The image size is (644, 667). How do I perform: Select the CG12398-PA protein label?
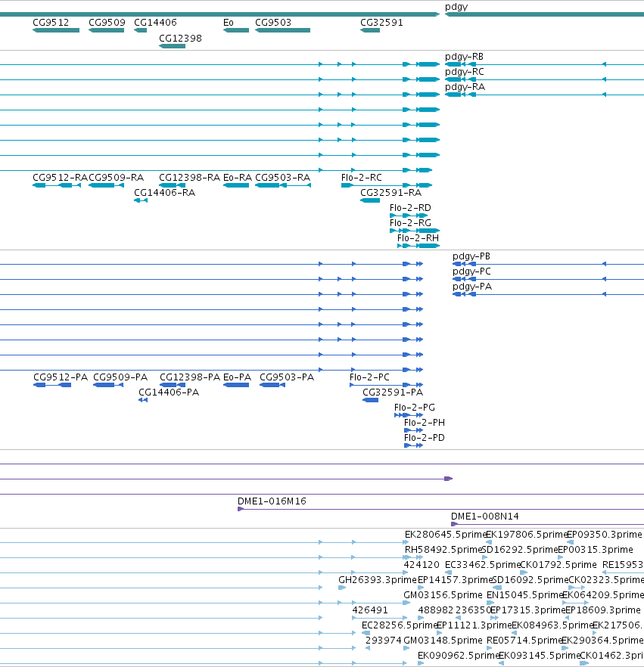(190, 377)
